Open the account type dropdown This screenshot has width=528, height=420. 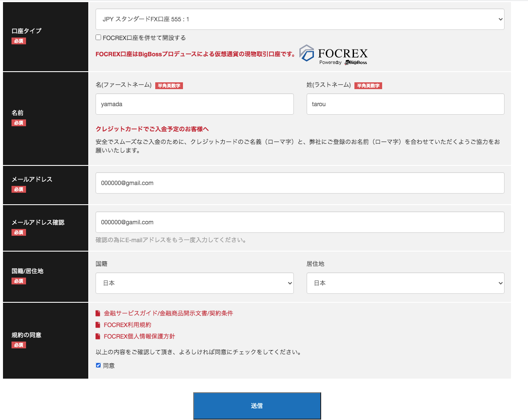click(x=300, y=19)
